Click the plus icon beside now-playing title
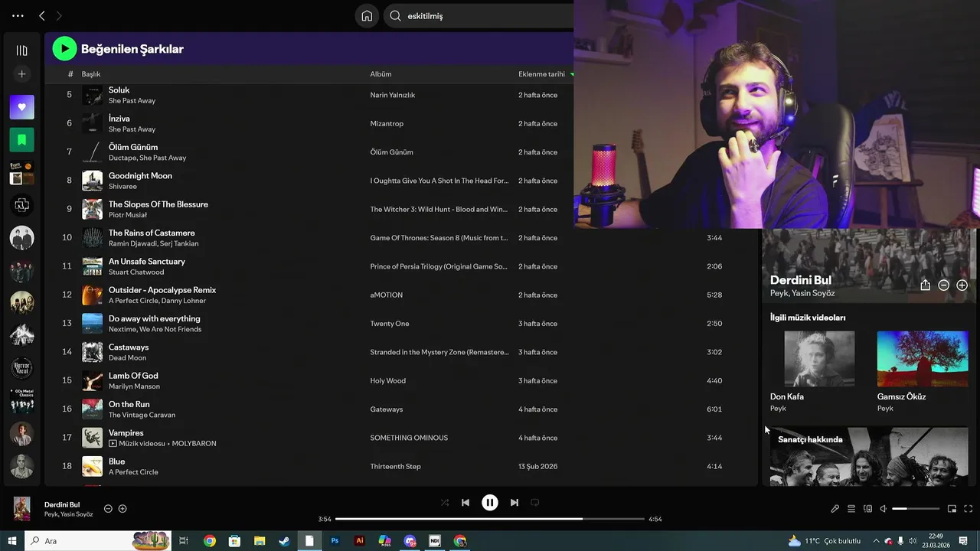Screen dimensions: 980x551 (122, 509)
